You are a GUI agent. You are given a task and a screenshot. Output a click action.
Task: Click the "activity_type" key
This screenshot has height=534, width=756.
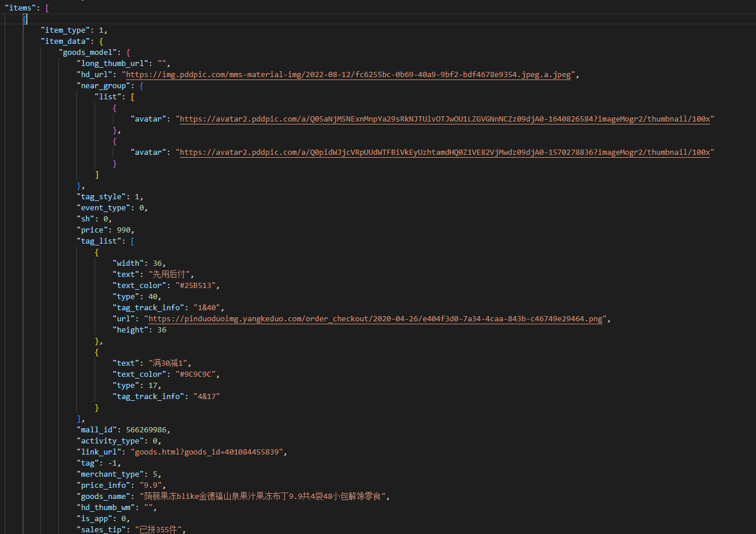coord(110,441)
